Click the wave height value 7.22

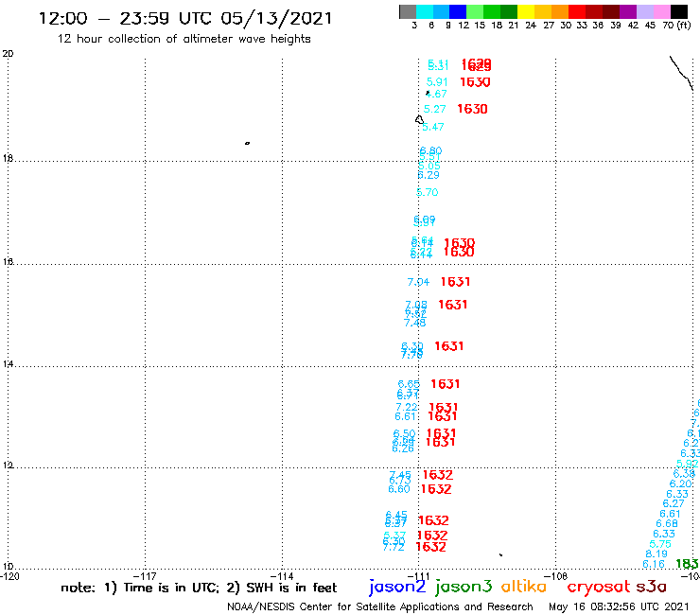point(407,408)
